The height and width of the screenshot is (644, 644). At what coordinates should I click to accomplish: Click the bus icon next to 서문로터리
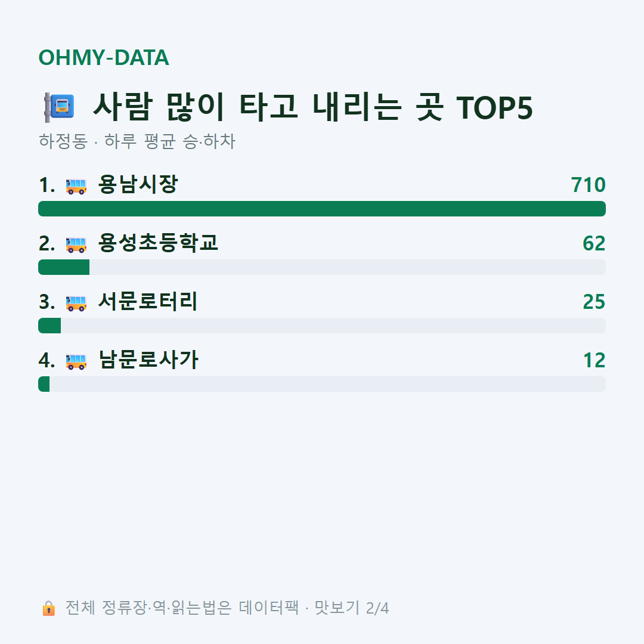(x=76, y=303)
